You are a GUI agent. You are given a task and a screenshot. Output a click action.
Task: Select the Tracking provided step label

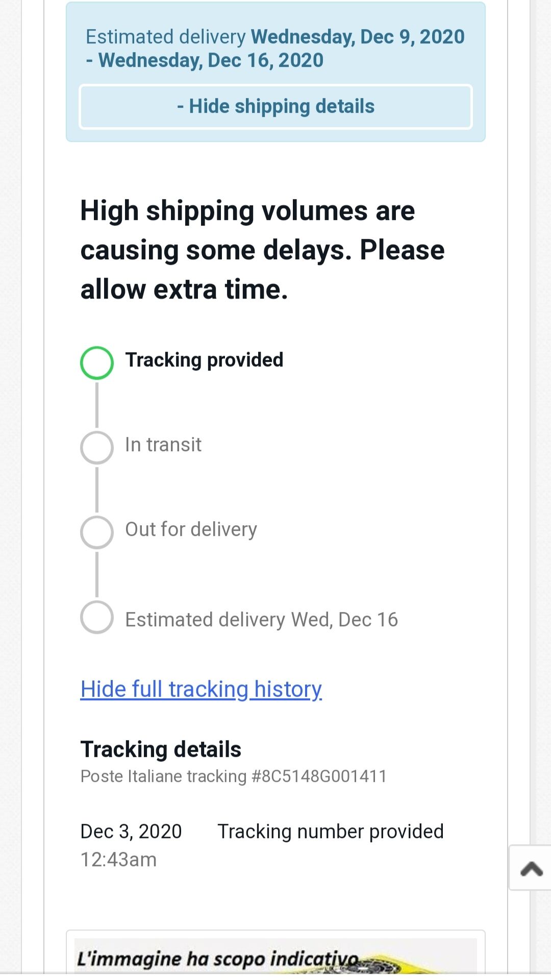(204, 360)
